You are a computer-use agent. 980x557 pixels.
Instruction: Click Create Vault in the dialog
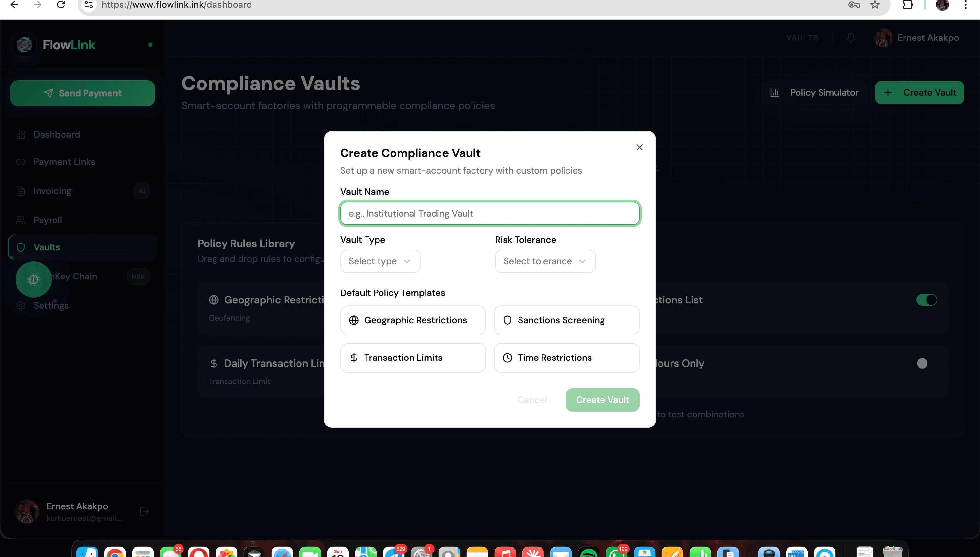coord(602,400)
